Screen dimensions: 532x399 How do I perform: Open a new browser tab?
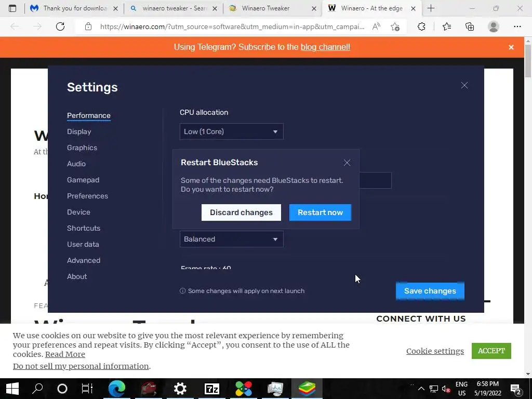(431, 8)
